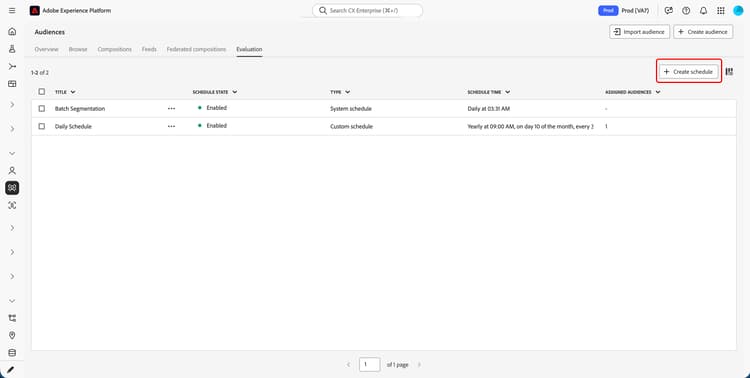Open the Identities sidebar icon
The image size is (750, 378).
[x=12, y=205]
